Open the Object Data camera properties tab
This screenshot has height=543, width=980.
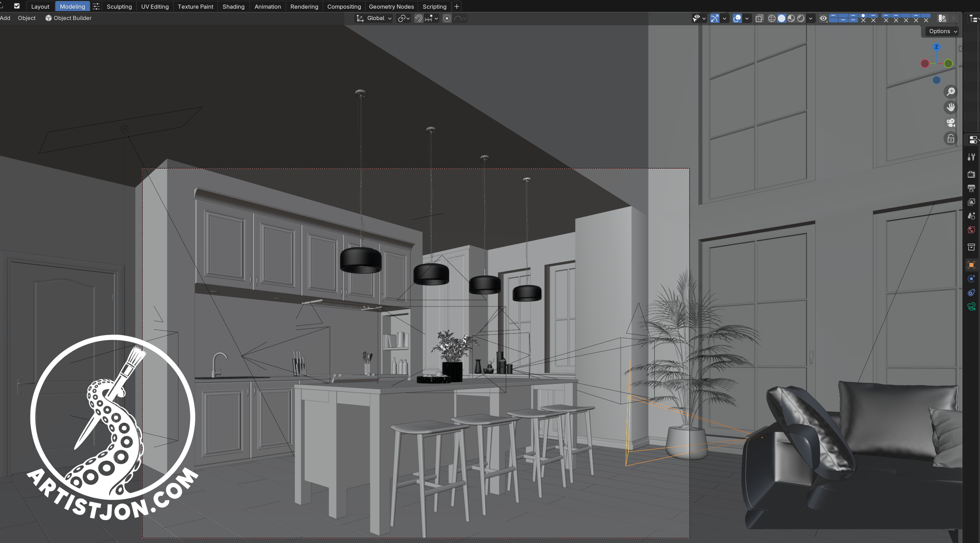point(971,307)
